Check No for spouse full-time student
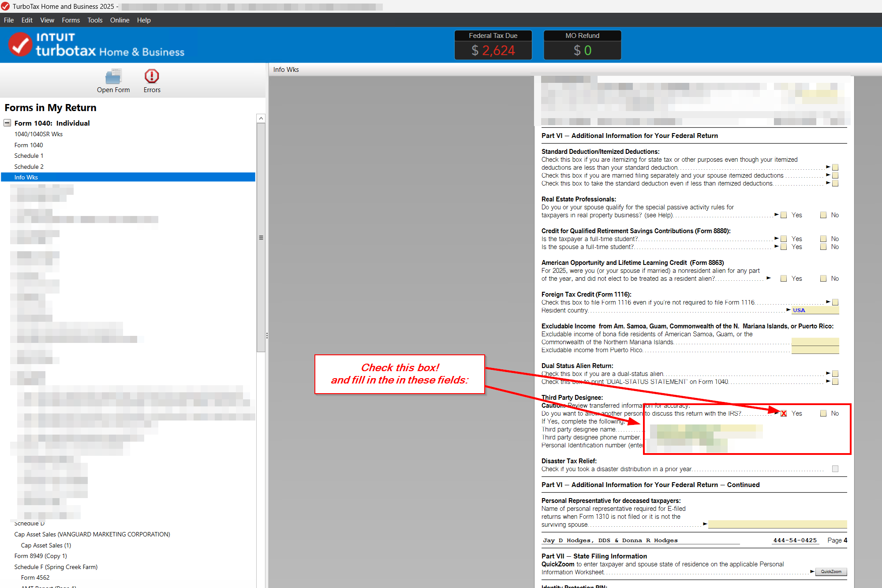The width and height of the screenshot is (882, 588). click(823, 247)
